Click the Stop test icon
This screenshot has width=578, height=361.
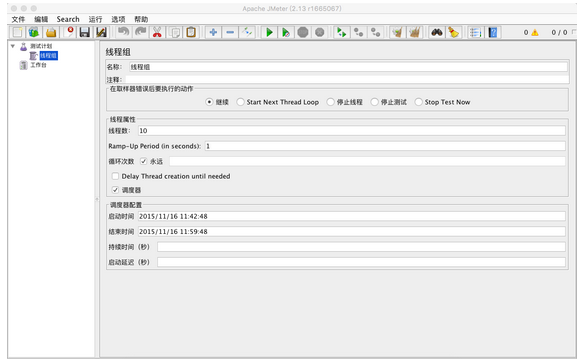[303, 32]
